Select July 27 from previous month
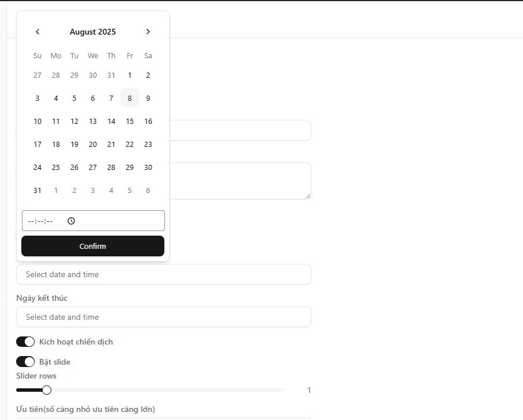523x420 pixels. pyautogui.click(x=37, y=75)
